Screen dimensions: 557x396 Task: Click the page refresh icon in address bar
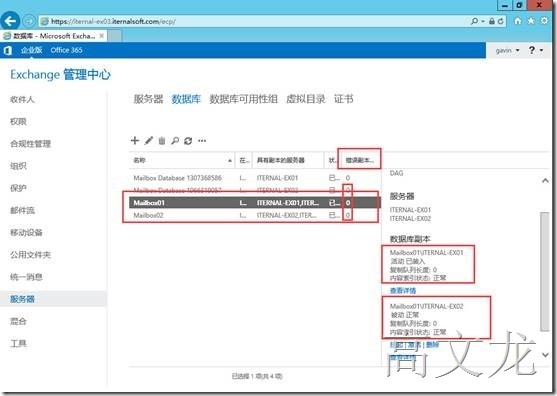(501, 21)
